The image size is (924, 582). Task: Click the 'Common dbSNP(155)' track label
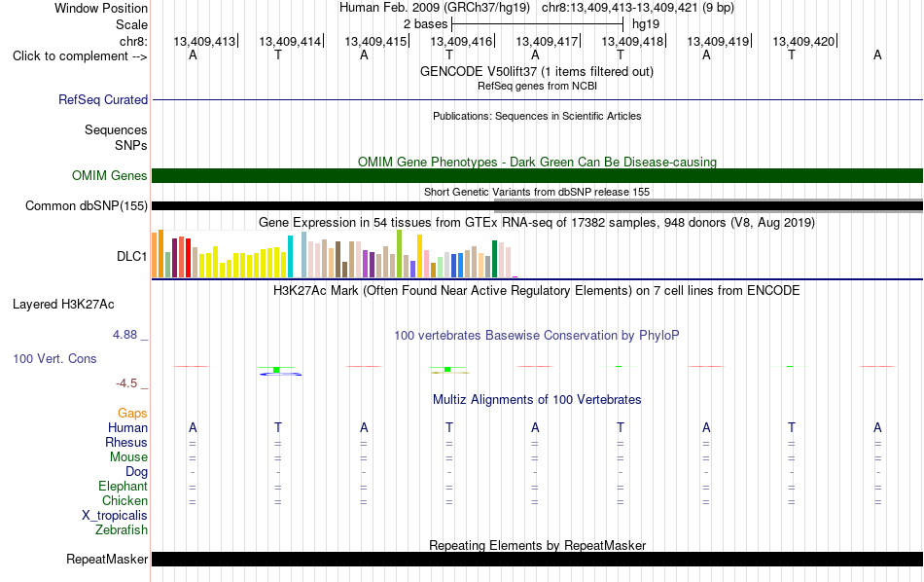tap(86, 205)
